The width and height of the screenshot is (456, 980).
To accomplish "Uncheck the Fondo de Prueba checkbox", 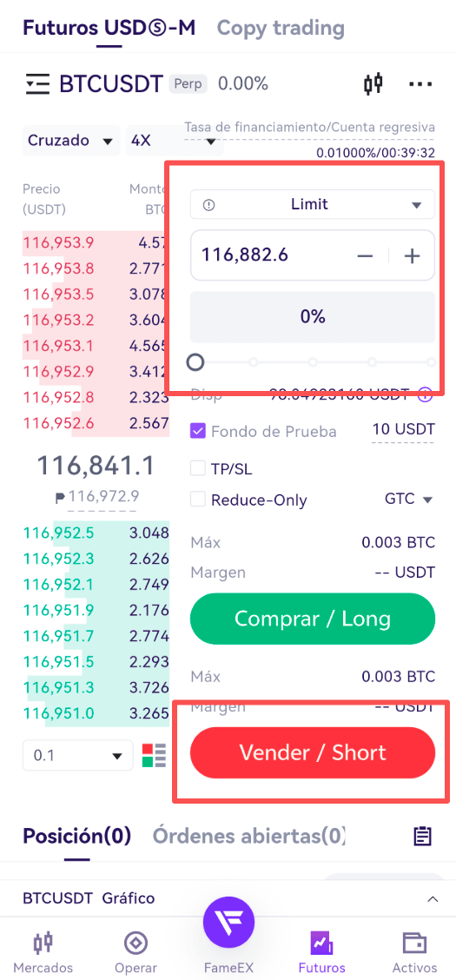I will (198, 431).
